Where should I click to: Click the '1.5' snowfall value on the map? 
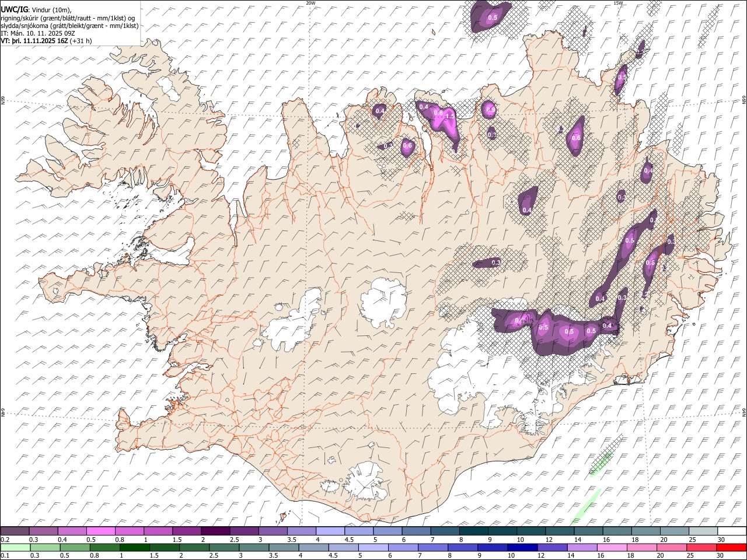pos(450,117)
